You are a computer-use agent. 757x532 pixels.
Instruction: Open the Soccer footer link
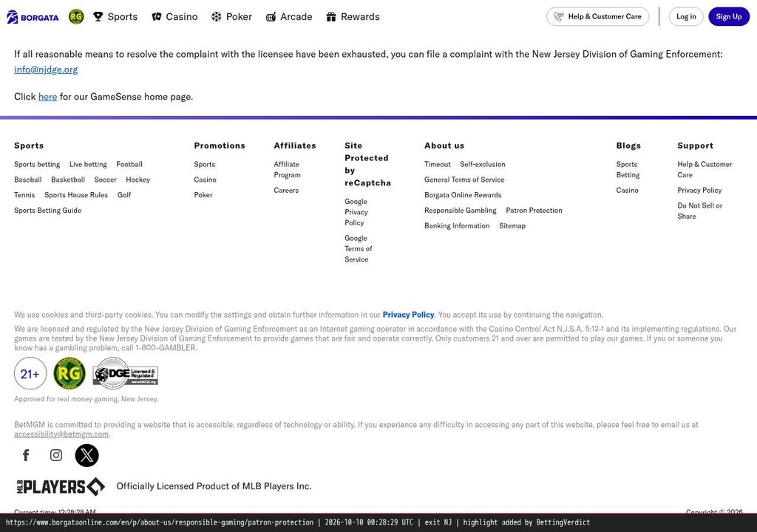click(x=105, y=180)
